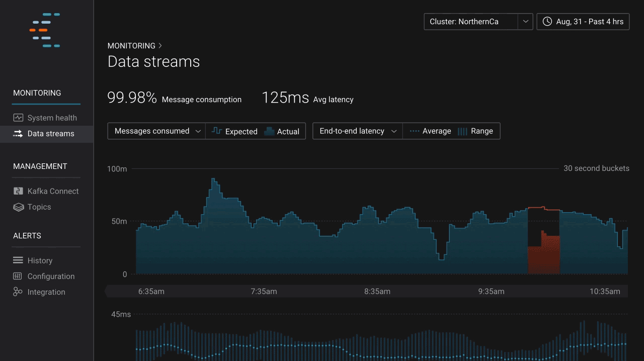Click the Integration nodes icon
The width and height of the screenshot is (644, 361).
click(18, 292)
